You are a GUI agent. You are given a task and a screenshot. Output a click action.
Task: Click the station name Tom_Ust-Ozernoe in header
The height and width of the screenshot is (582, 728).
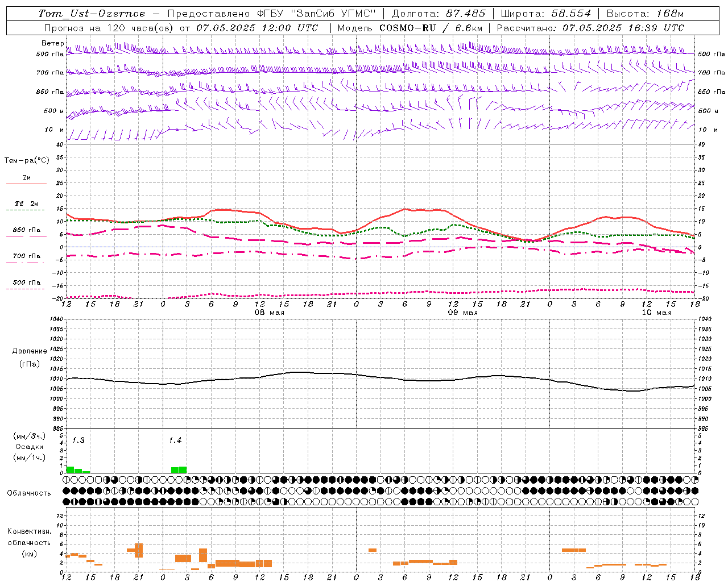(92, 14)
